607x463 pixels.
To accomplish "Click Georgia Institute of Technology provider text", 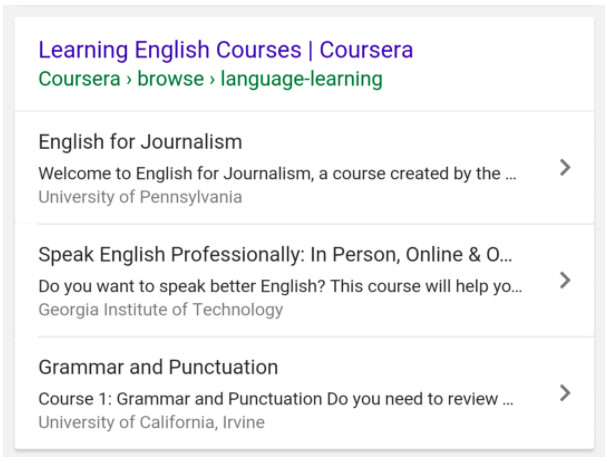I will coord(161,310).
